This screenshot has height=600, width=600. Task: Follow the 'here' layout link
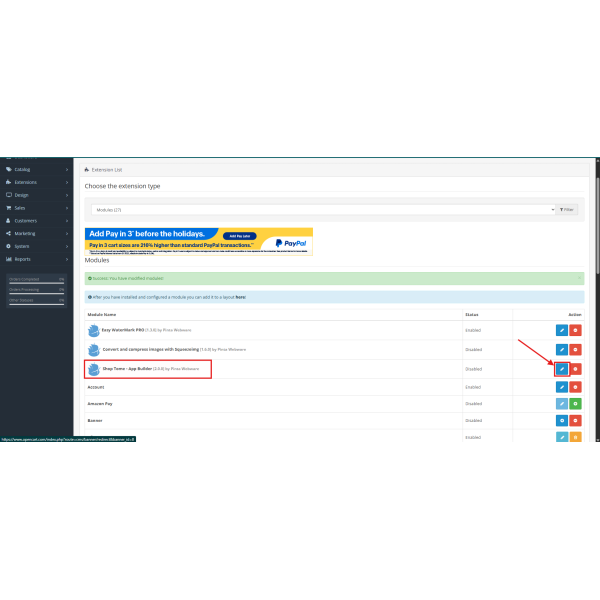[240, 297]
